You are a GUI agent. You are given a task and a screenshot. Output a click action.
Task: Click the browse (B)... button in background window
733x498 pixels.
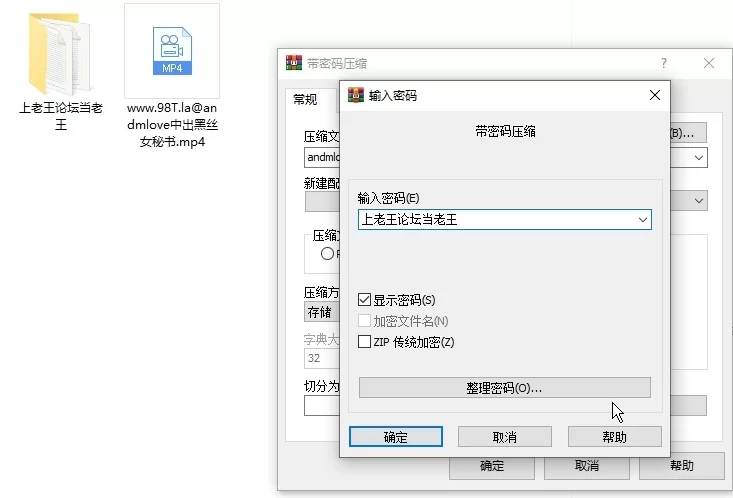pos(688,133)
